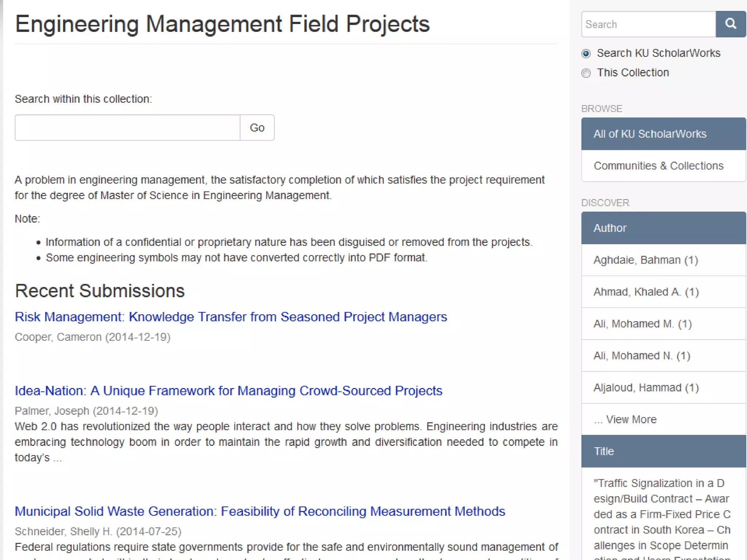Click the search within this collection field
747x560 pixels.
pyautogui.click(x=127, y=128)
